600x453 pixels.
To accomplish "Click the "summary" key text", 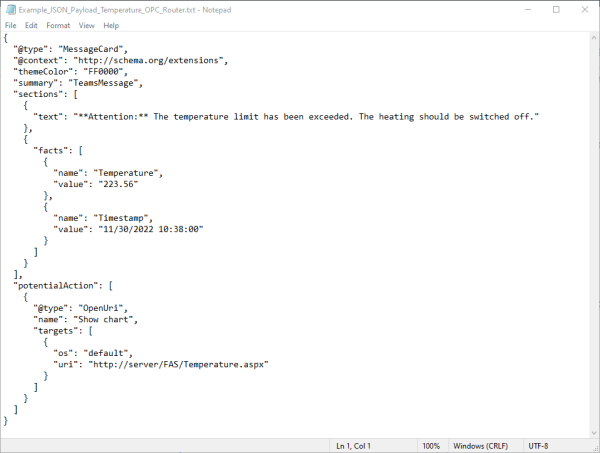I will tap(36, 83).
